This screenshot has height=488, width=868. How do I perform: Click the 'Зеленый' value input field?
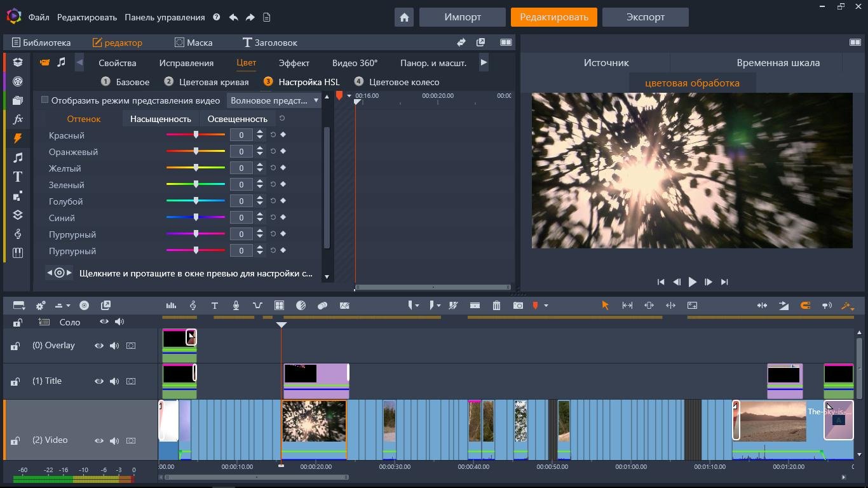241,184
